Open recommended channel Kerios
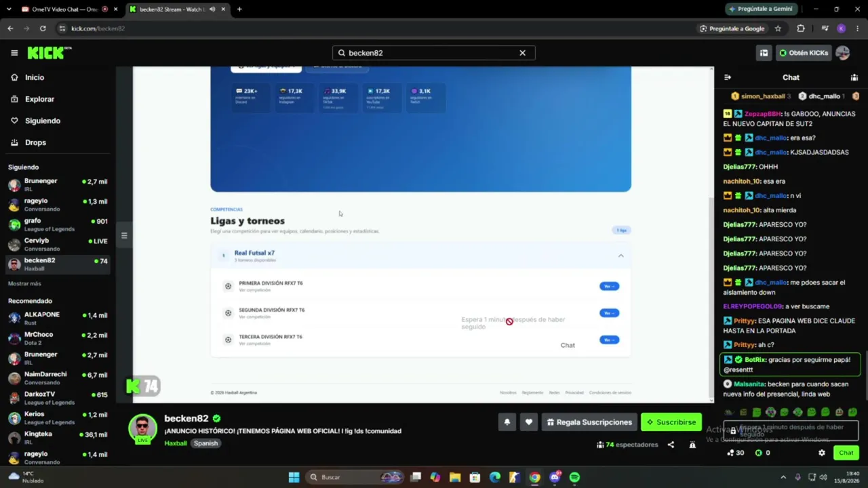Image resolution: width=868 pixels, height=488 pixels. [58, 418]
